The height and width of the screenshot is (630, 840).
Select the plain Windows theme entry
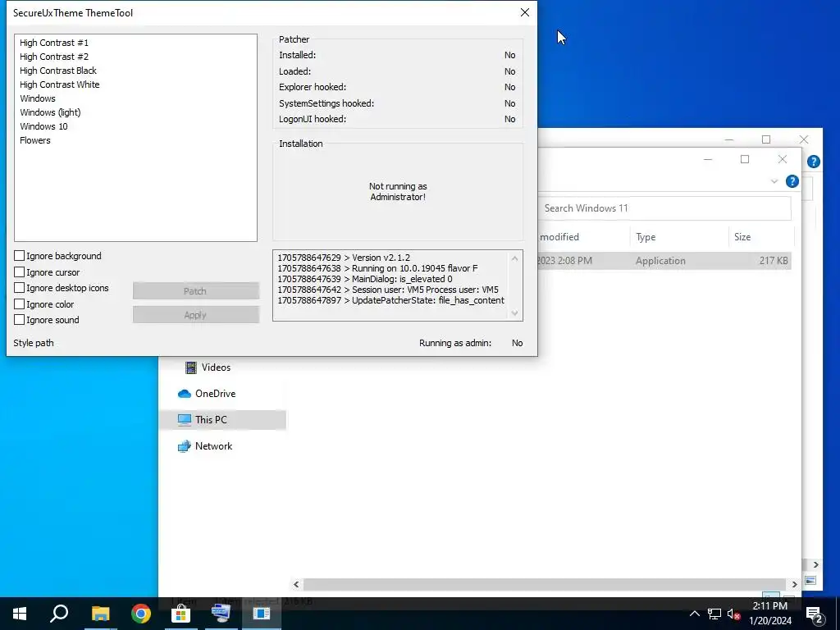click(38, 98)
